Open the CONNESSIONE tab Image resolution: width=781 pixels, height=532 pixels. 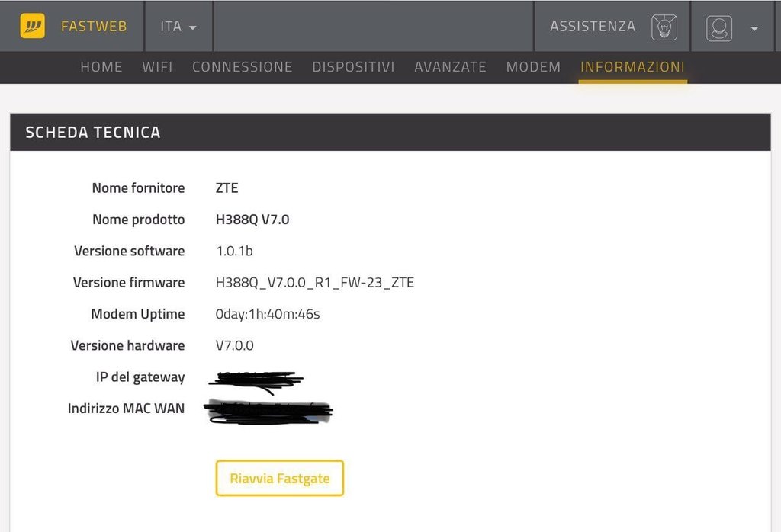click(x=243, y=67)
